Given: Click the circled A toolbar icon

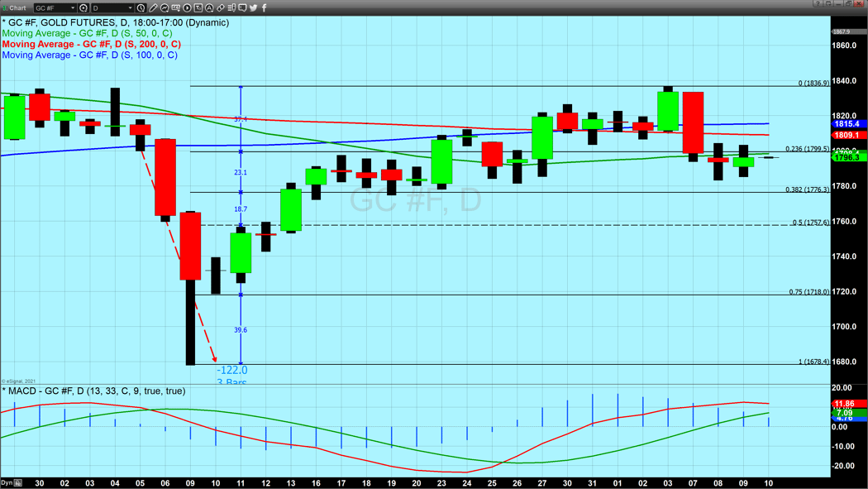Looking at the screenshot, I should pyautogui.click(x=209, y=7).
